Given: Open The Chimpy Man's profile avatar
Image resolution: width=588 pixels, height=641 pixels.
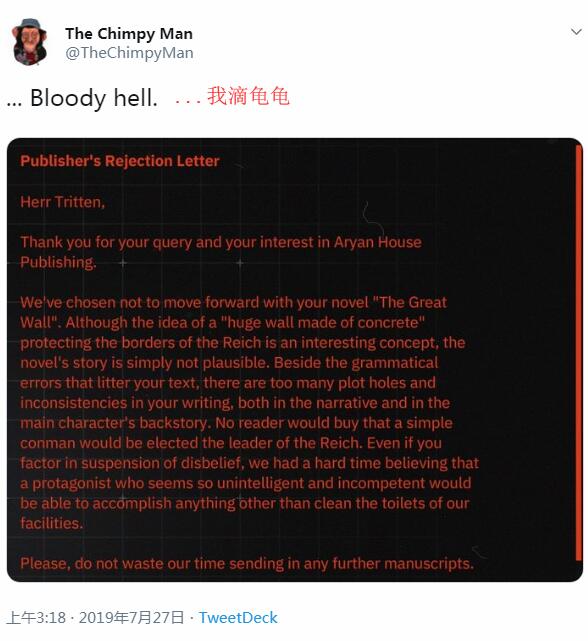Looking at the screenshot, I should (x=29, y=42).
